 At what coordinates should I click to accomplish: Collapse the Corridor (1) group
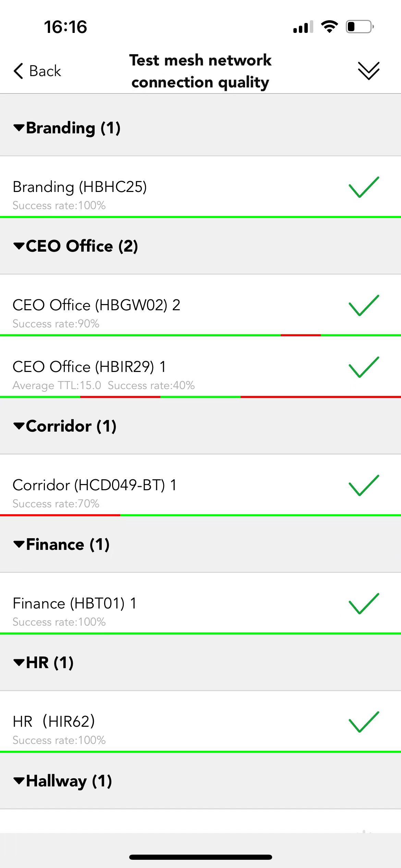click(200, 426)
